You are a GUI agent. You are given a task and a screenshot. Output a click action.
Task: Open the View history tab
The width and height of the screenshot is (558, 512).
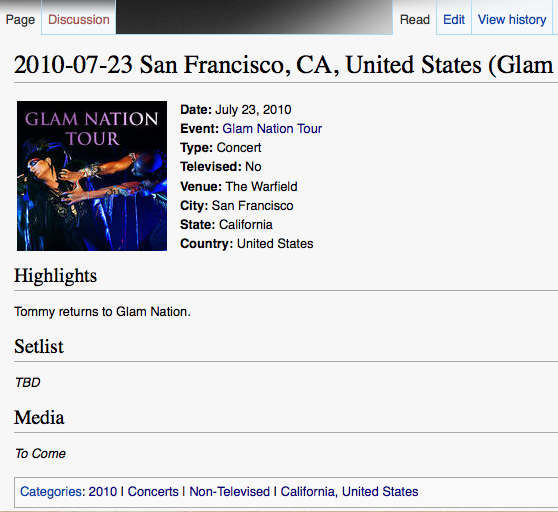[512, 20]
